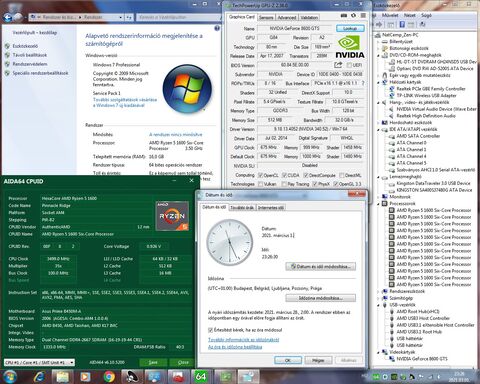The height and width of the screenshot is (384, 480).
Task: Click the BIOS export share icon in GPU-Z
Action: tap(338, 65)
